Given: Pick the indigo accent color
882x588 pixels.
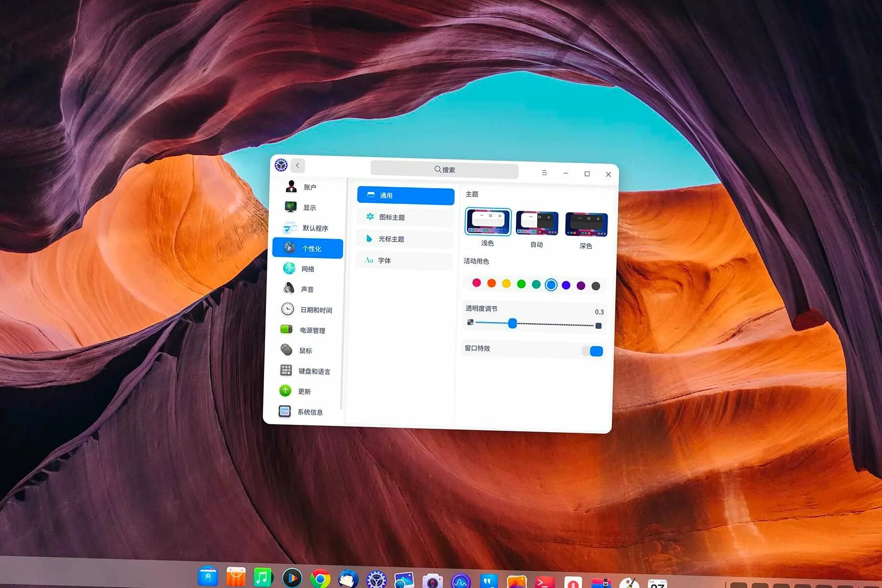Looking at the screenshot, I should click(566, 285).
